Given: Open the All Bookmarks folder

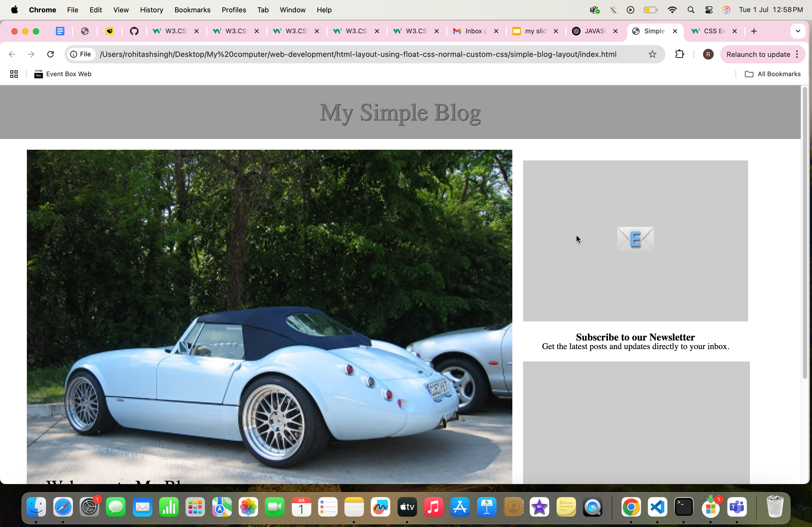Looking at the screenshot, I should click(773, 74).
